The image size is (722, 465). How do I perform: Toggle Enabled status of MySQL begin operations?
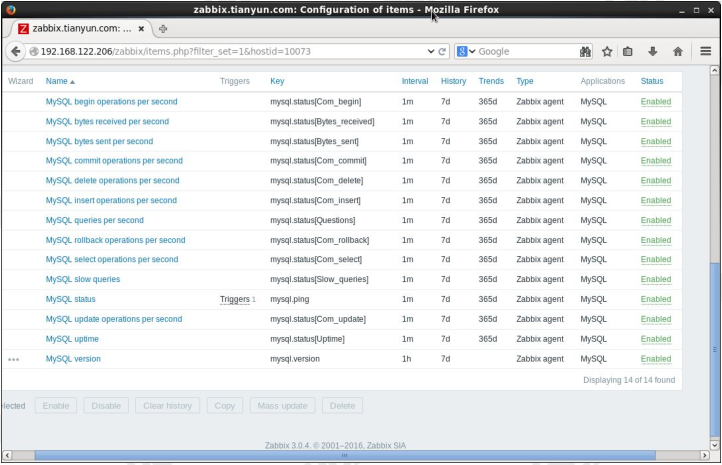pos(656,102)
